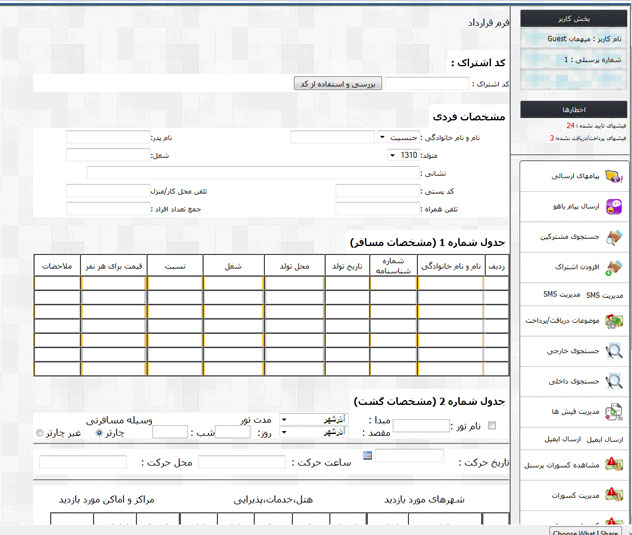Click the deductions management (مدیریت کسورات) icon
Image resolution: width=632 pixels, height=535 pixels.
point(614,495)
